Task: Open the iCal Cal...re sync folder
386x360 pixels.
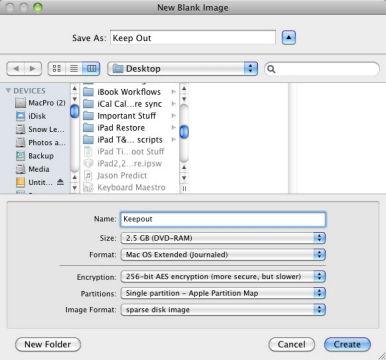Action: (x=129, y=104)
